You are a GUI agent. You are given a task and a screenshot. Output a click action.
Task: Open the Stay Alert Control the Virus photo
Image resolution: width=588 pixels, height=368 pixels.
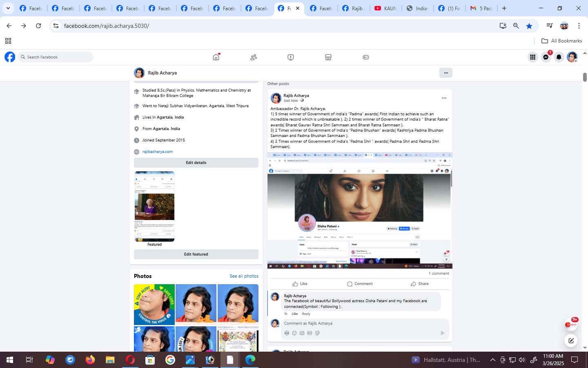tap(154, 305)
